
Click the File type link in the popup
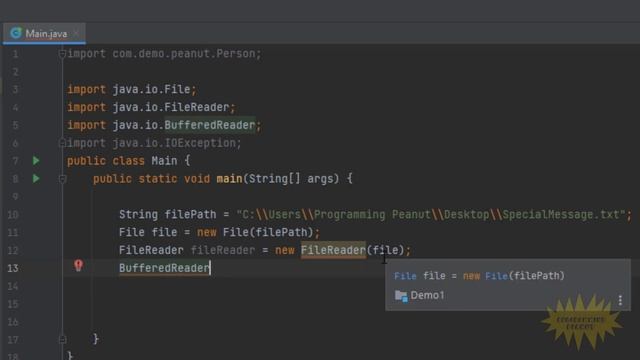(405, 276)
